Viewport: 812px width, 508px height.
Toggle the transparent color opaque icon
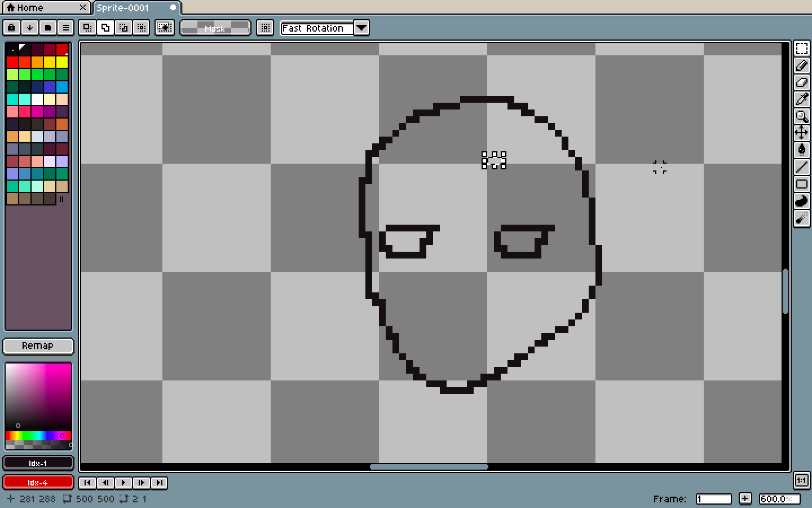165,27
